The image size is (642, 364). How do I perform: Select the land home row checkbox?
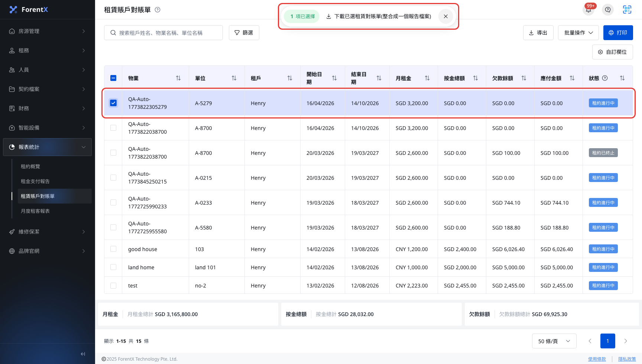(113, 267)
